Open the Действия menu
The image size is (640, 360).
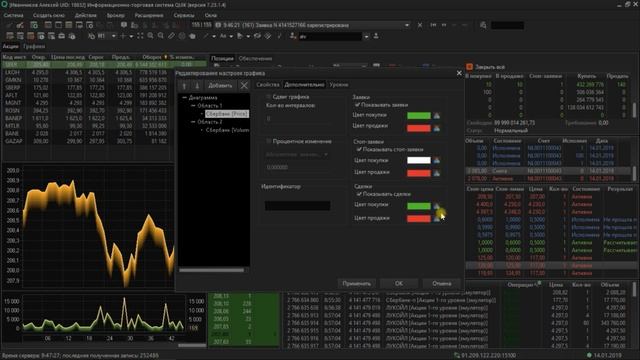[86, 15]
